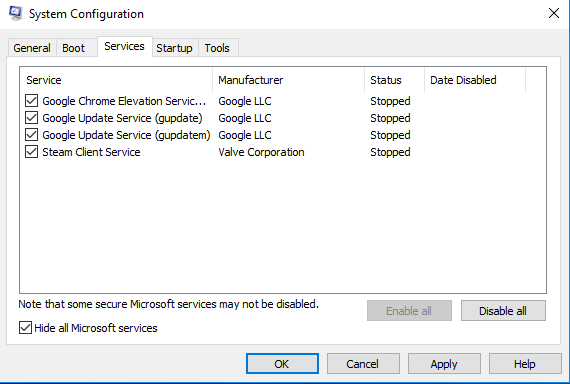Click the OK button

pyautogui.click(x=282, y=364)
